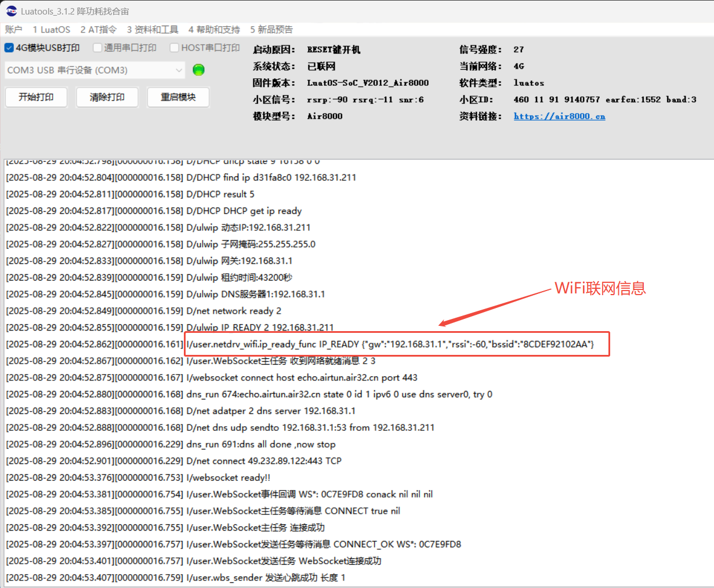This screenshot has height=588, width=714.
Task: Toggle the 4G模块USB打印 checkbox
Action: point(9,48)
